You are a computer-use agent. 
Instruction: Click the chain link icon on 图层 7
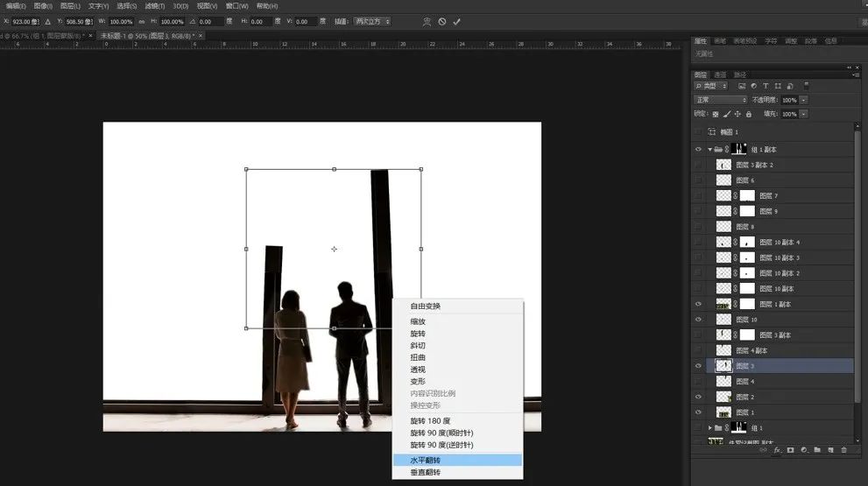click(736, 195)
